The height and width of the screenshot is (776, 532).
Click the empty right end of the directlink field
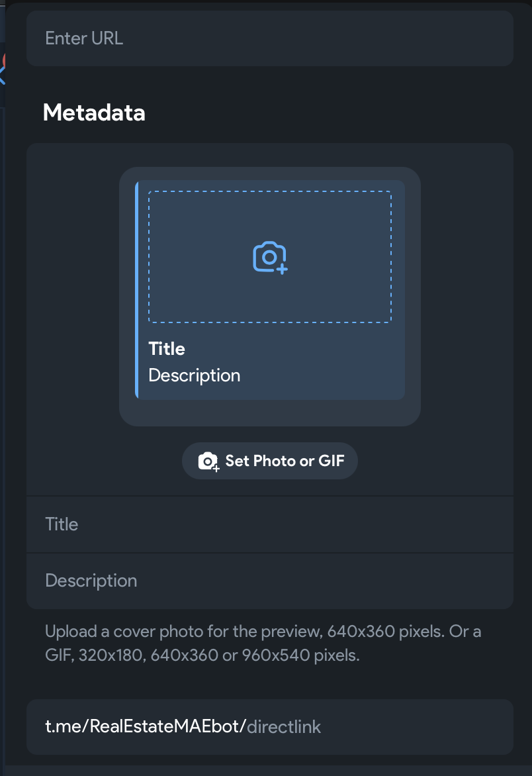tap(450, 727)
